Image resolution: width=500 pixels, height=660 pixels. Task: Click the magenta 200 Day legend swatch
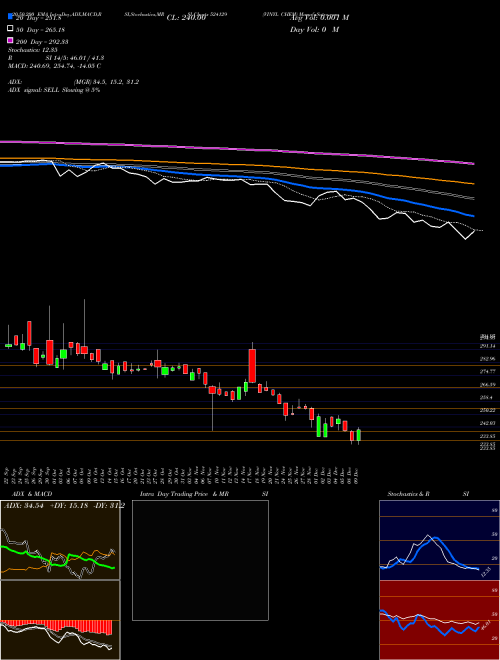[x=11, y=41]
